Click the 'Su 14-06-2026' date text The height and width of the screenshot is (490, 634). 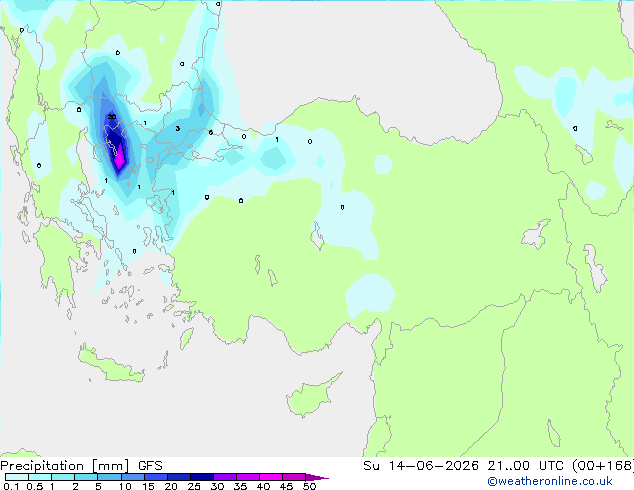click(x=421, y=466)
